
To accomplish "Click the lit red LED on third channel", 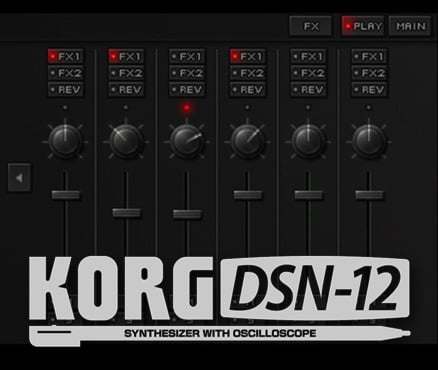I will click(x=187, y=108).
